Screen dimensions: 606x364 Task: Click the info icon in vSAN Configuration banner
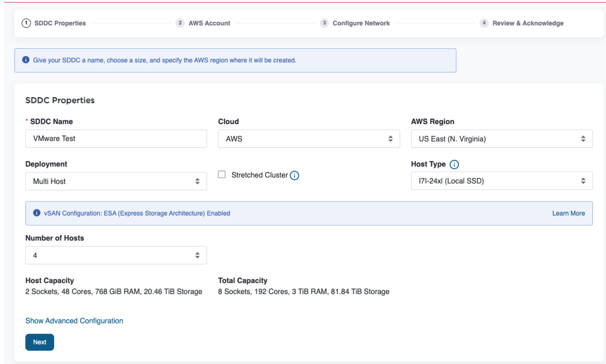point(37,213)
